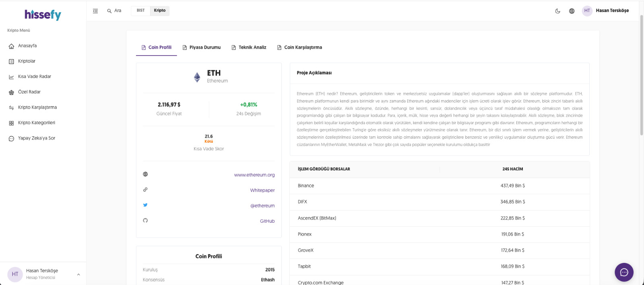Expand the Hasan Tersköşe account chevron
The image size is (644, 285).
78,275
